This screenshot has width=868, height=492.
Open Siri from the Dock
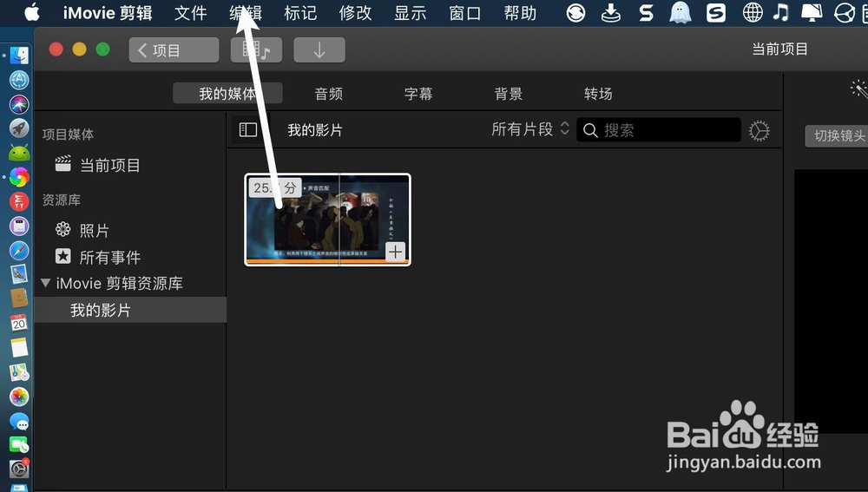tap(19, 104)
